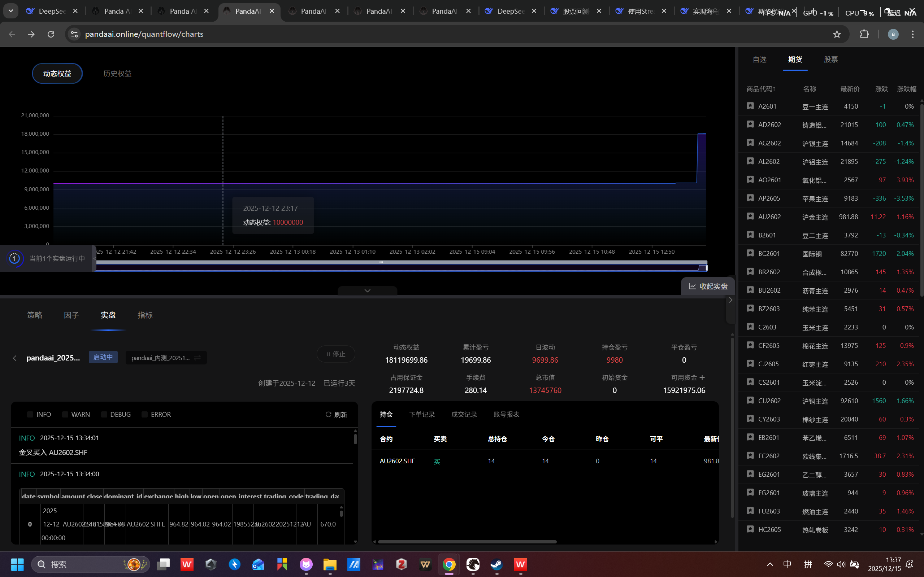Toggle the B2601 watchlist star icon
Screen dimensions: 924x577
(x=750, y=234)
